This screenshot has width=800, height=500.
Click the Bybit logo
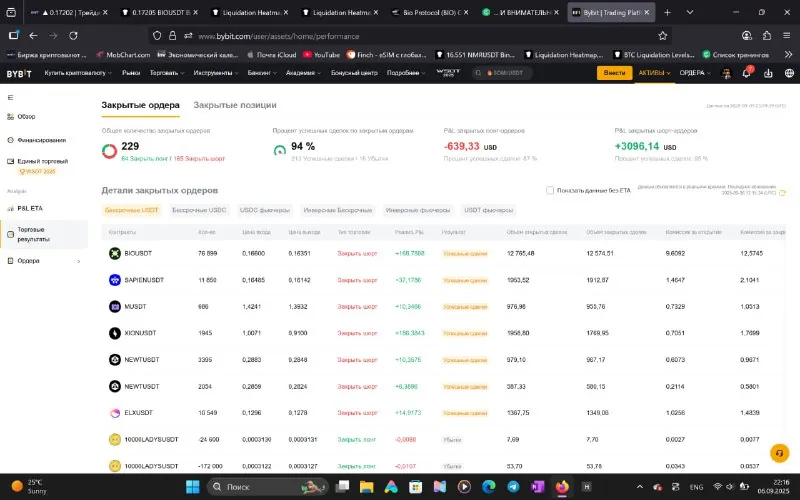(19, 73)
